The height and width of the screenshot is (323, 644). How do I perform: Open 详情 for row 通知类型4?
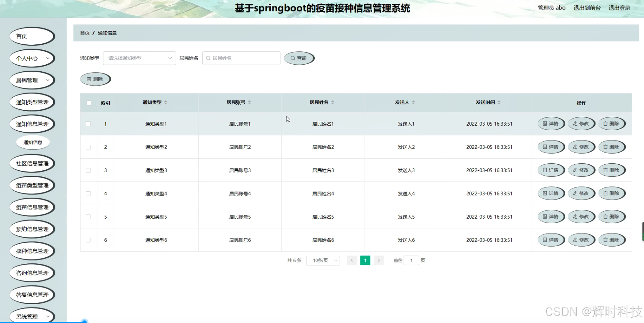[x=551, y=193]
